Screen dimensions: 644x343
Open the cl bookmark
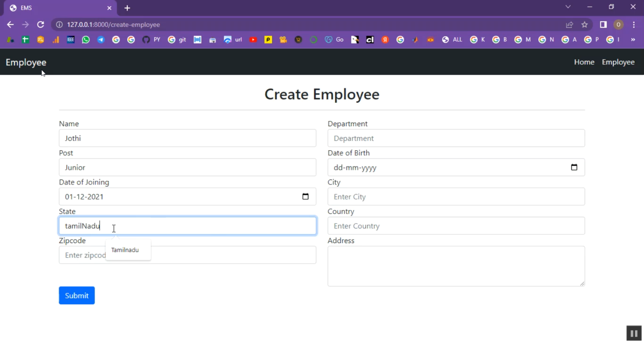pos(370,40)
